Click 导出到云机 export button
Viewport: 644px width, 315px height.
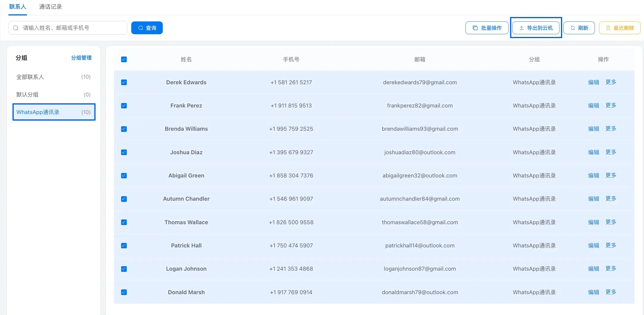[x=536, y=28]
